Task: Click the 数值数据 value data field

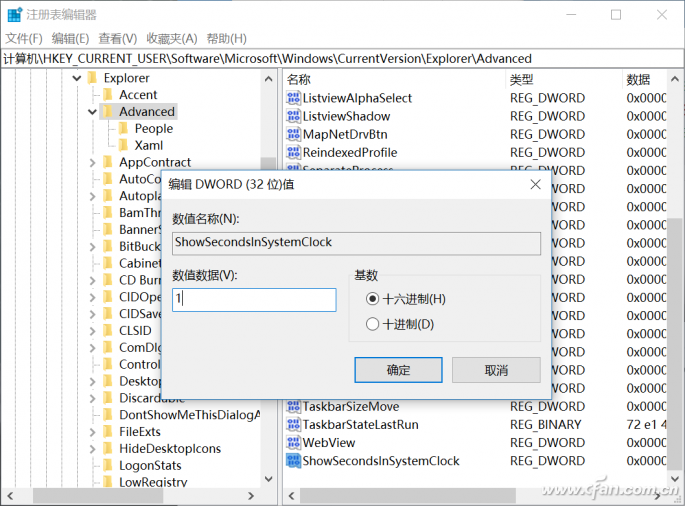Action: point(254,299)
